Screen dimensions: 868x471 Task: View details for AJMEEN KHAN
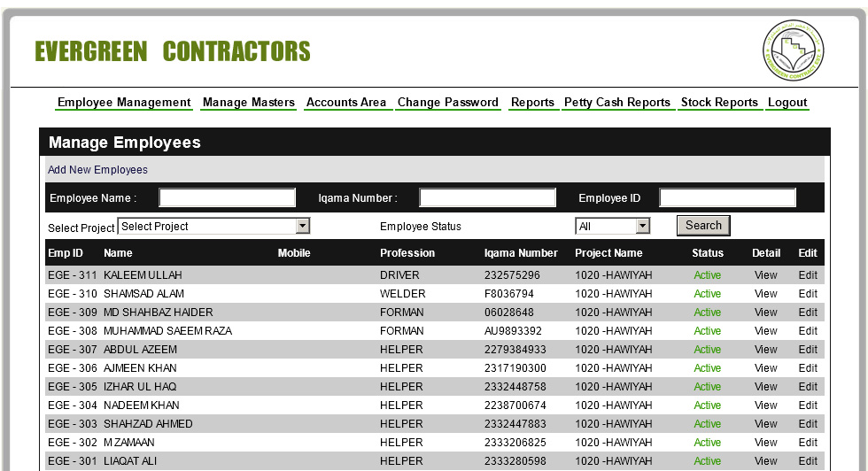coord(765,368)
